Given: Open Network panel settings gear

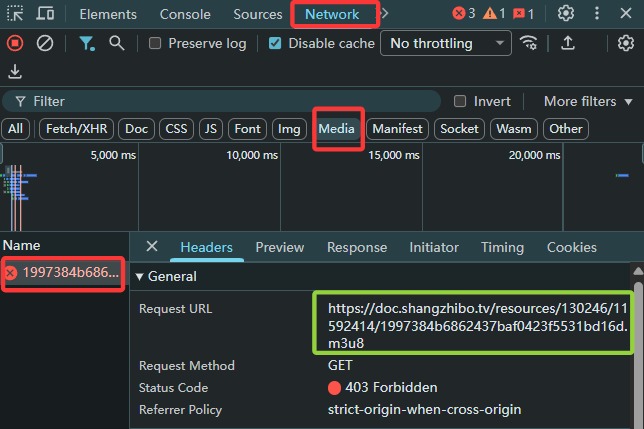Looking at the screenshot, I should (x=626, y=43).
